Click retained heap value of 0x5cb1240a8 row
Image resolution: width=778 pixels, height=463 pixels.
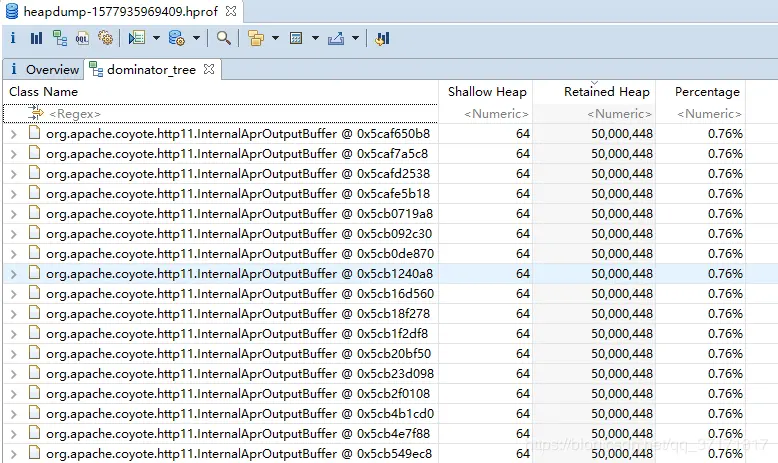[622, 274]
